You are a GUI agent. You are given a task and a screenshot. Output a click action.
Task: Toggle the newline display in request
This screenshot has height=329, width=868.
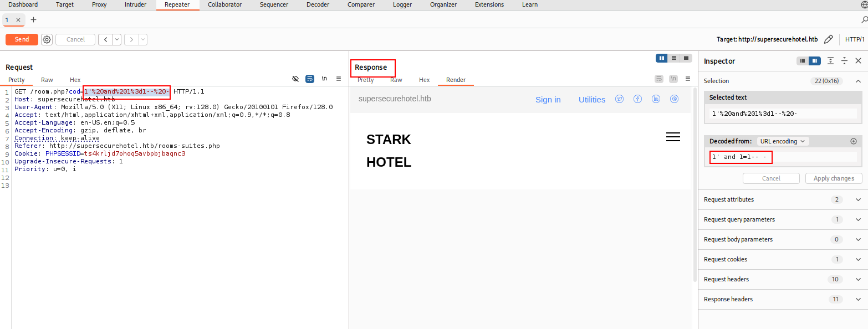[x=324, y=79]
